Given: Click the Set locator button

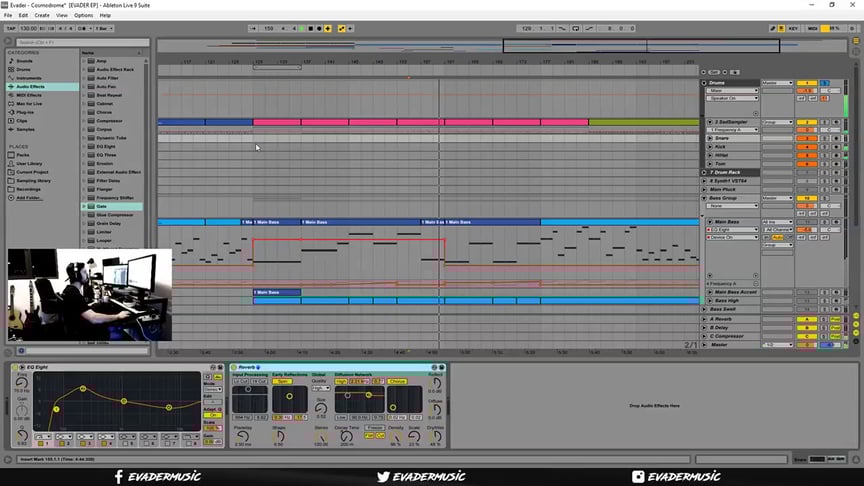Looking at the screenshot, I should 714,72.
